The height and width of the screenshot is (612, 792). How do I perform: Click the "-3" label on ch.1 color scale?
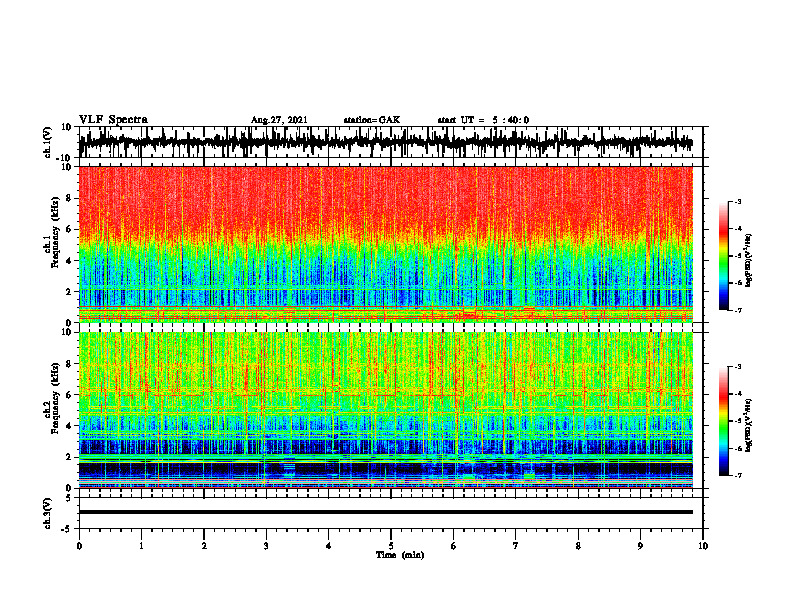tap(738, 202)
